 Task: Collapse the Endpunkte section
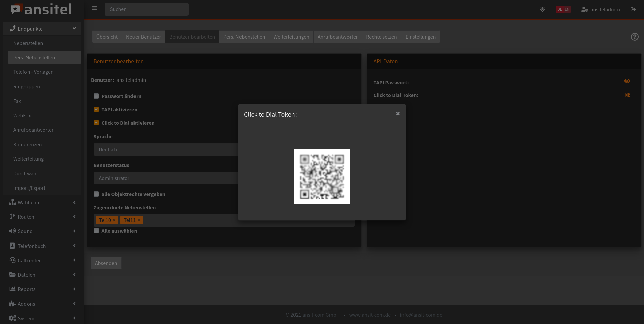[74, 29]
